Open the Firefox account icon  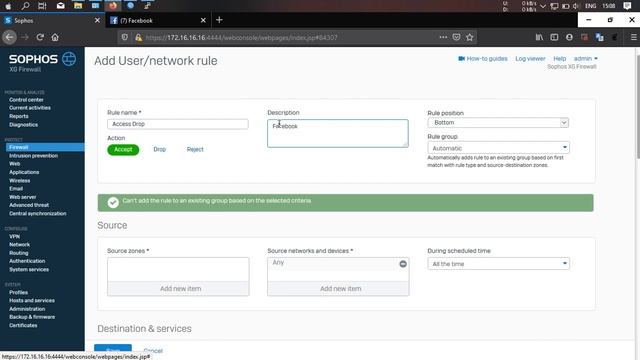(569, 37)
